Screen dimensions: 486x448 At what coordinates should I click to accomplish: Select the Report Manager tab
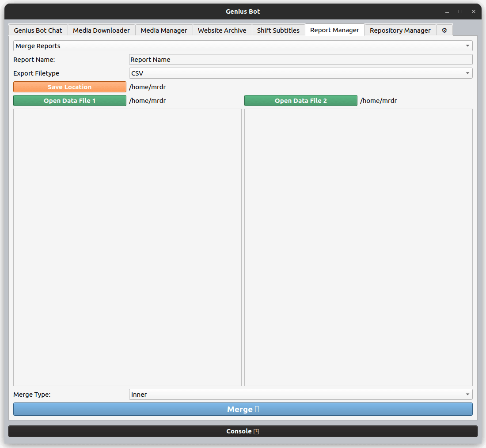pos(335,30)
